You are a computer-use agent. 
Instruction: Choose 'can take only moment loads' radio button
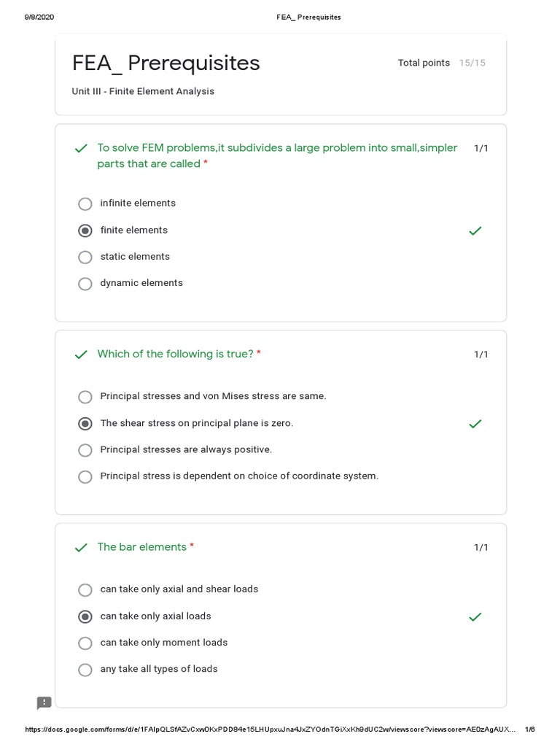point(85,643)
